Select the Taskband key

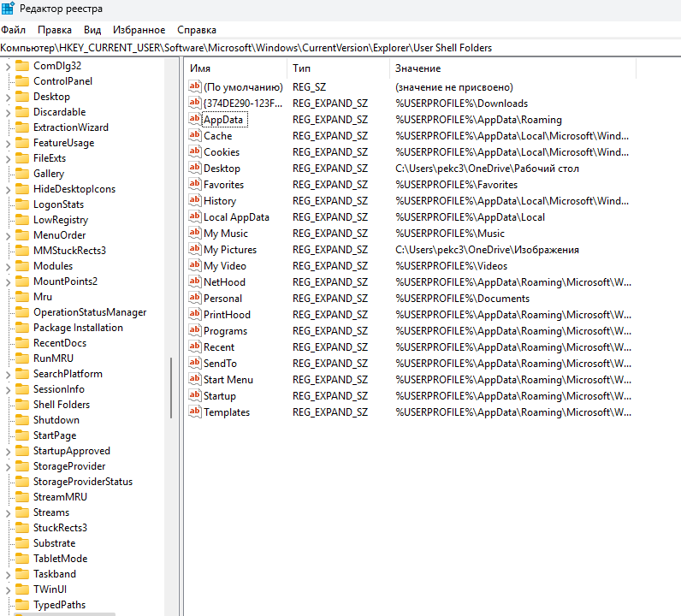point(55,574)
